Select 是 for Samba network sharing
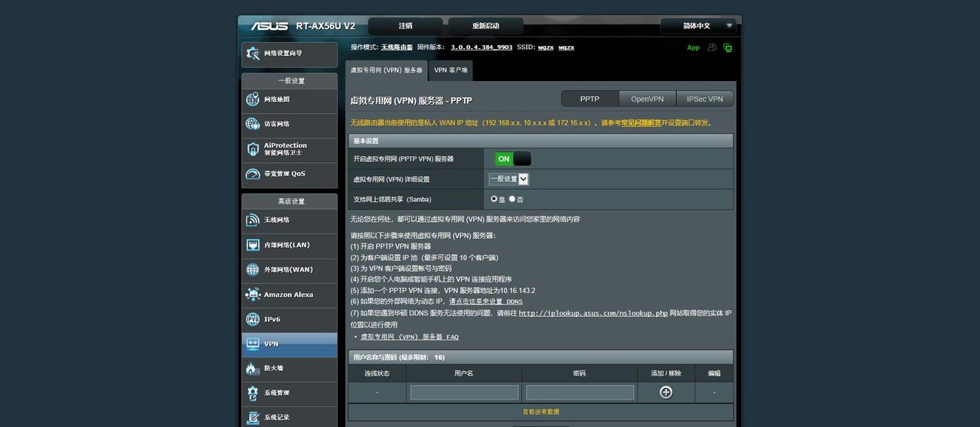This screenshot has height=427, width=980. pos(495,199)
